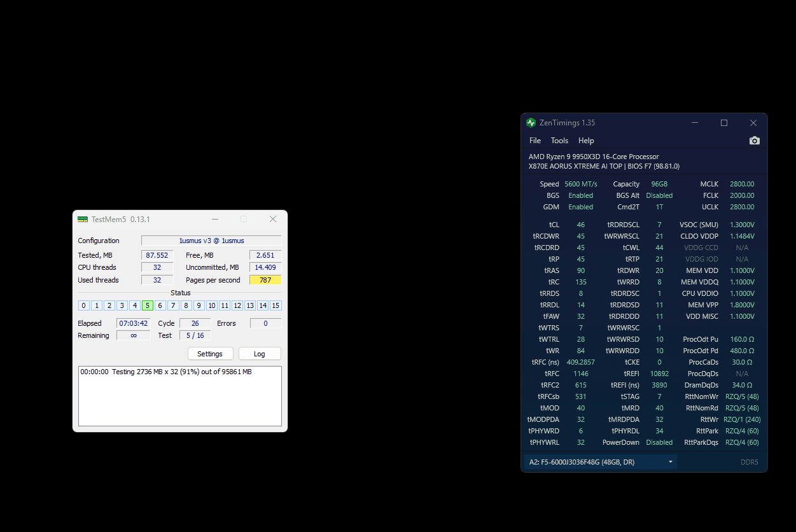
Task: Select thread status box 14
Action: click(x=263, y=305)
